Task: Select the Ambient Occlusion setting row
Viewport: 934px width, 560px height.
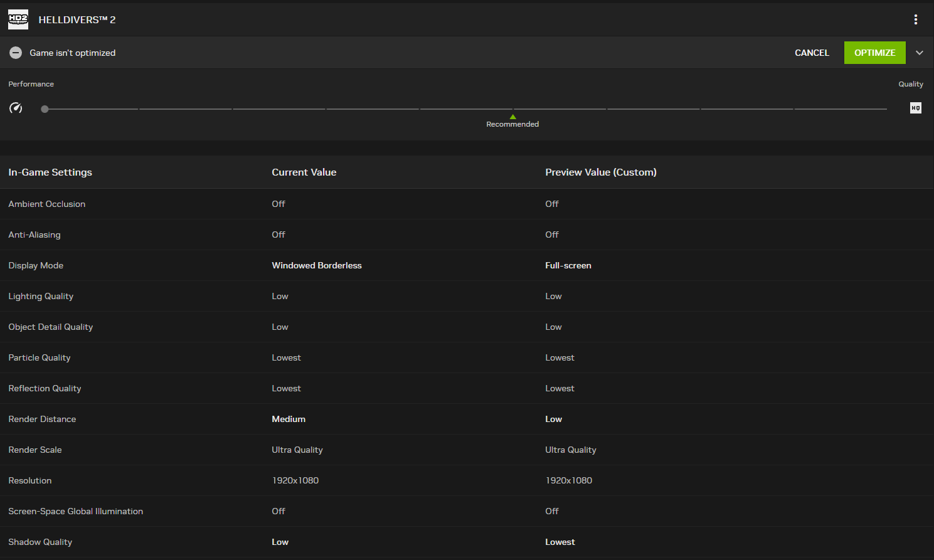Action: (47, 204)
